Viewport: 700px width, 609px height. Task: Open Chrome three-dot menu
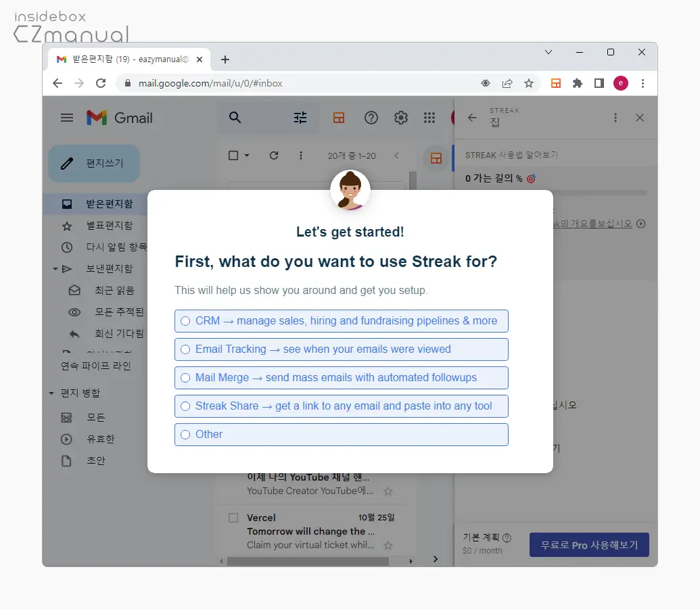point(643,83)
